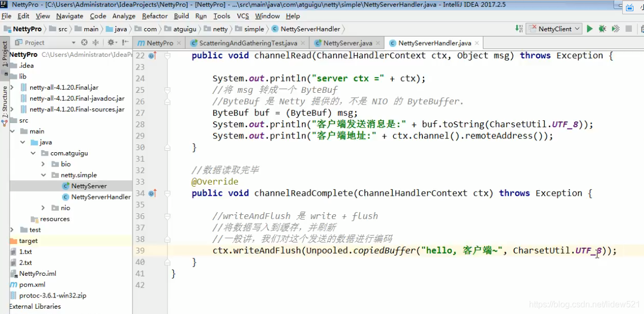Click the Make Project build icon
The height and width of the screenshot is (314, 644).
519,29
